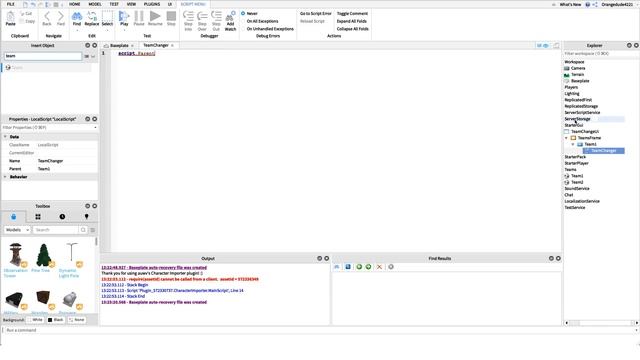Click the Back navigation arrow
Image resolution: width=640 pixels, height=360 pixels.
pos(47,18)
